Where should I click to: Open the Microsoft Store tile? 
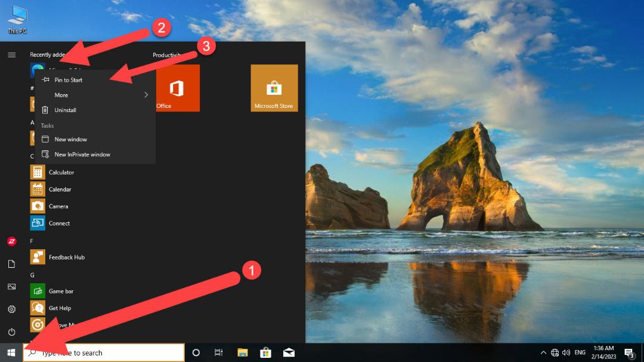(x=274, y=88)
